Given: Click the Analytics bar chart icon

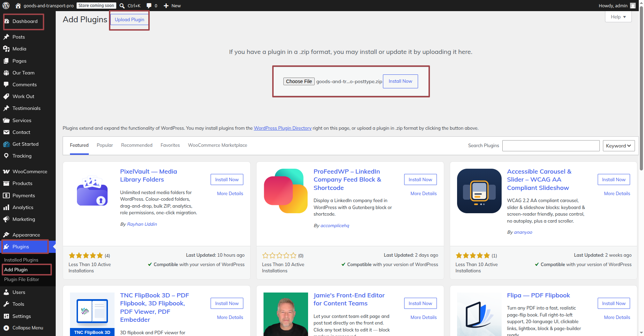Looking at the screenshot, I should [6, 207].
